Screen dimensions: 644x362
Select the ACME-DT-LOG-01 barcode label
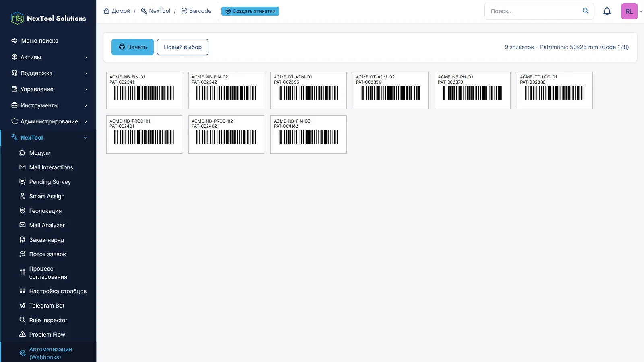(555, 90)
